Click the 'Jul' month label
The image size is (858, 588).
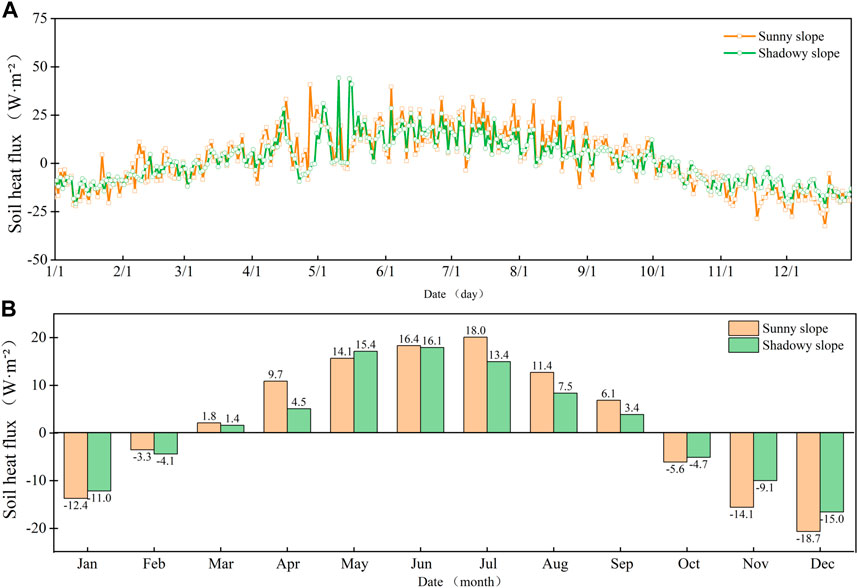(x=488, y=563)
